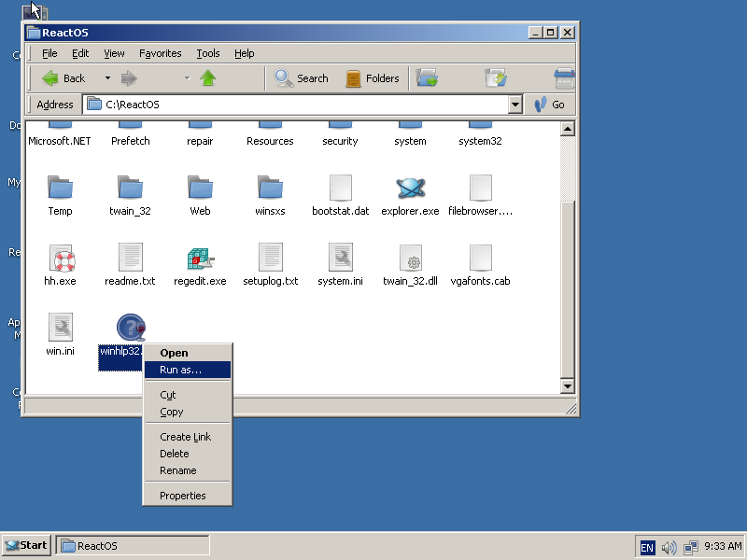Select the regedit.exe icon
This screenshot has height=560, width=747.
200,259
